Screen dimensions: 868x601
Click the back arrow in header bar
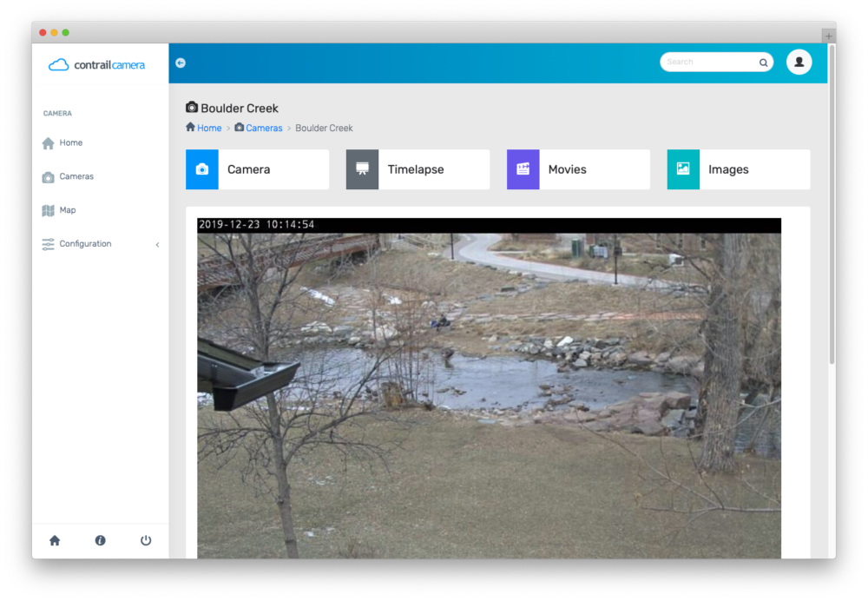tap(181, 63)
